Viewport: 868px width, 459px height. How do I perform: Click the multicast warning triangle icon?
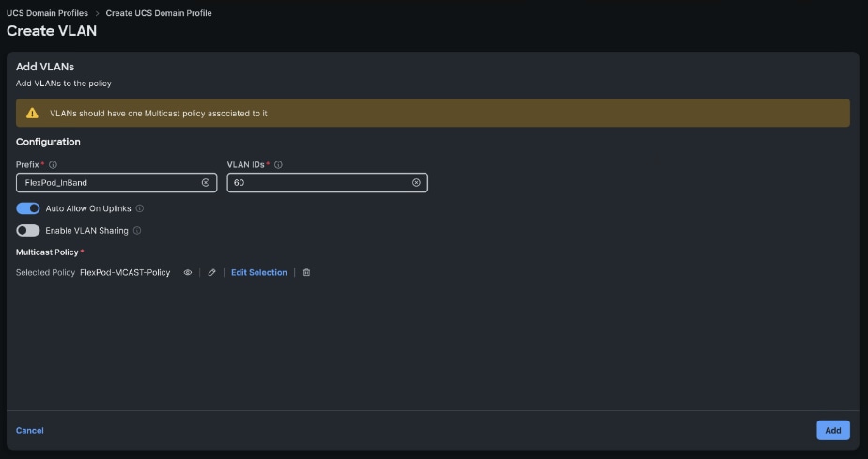point(32,113)
